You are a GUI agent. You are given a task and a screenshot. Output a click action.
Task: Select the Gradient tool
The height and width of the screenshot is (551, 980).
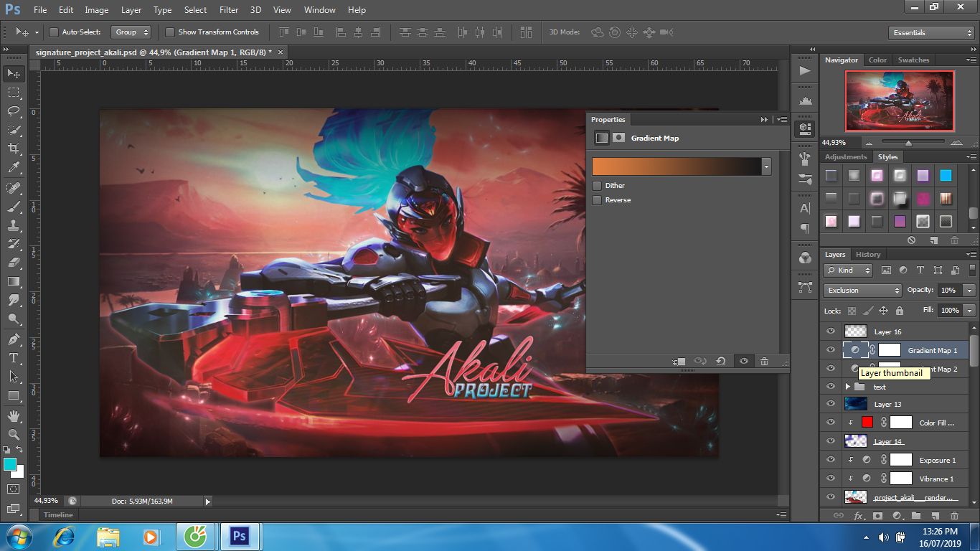point(14,281)
